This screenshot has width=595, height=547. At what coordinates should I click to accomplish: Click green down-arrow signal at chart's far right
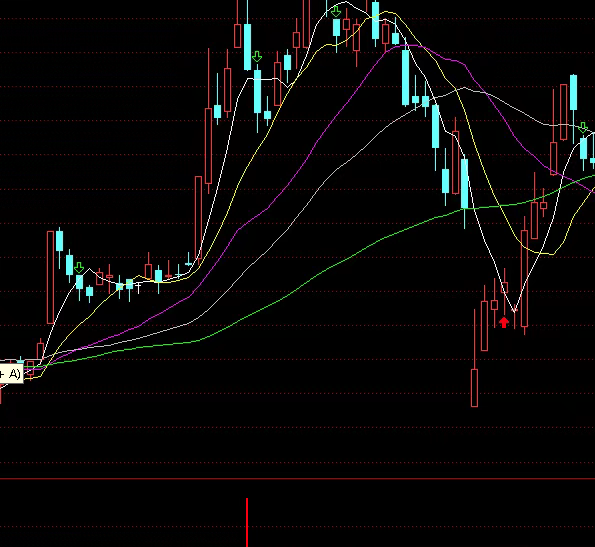pos(583,128)
